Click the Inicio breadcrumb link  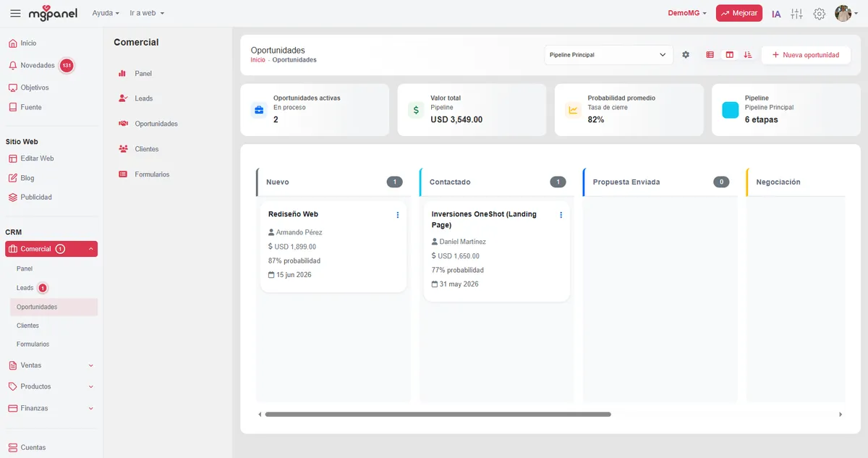pyautogui.click(x=258, y=60)
